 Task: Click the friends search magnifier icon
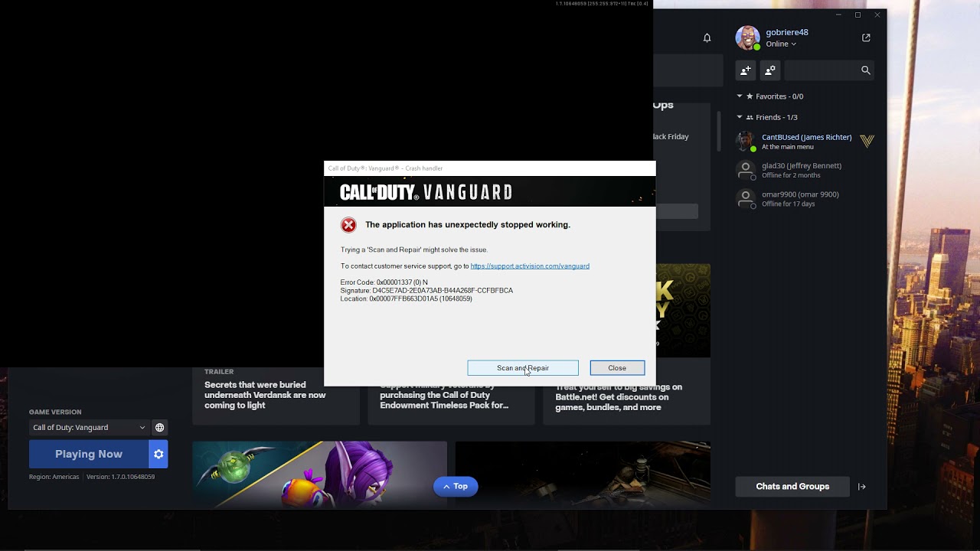pyautogui.click(x=866, y=70)
